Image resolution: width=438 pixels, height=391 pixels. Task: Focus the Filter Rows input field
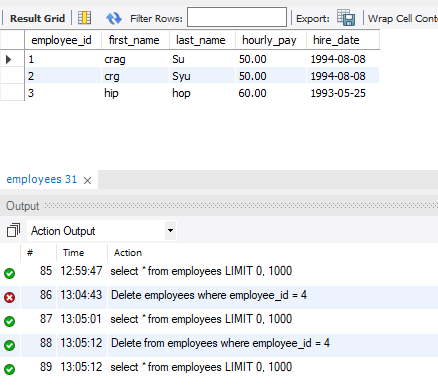237,17
